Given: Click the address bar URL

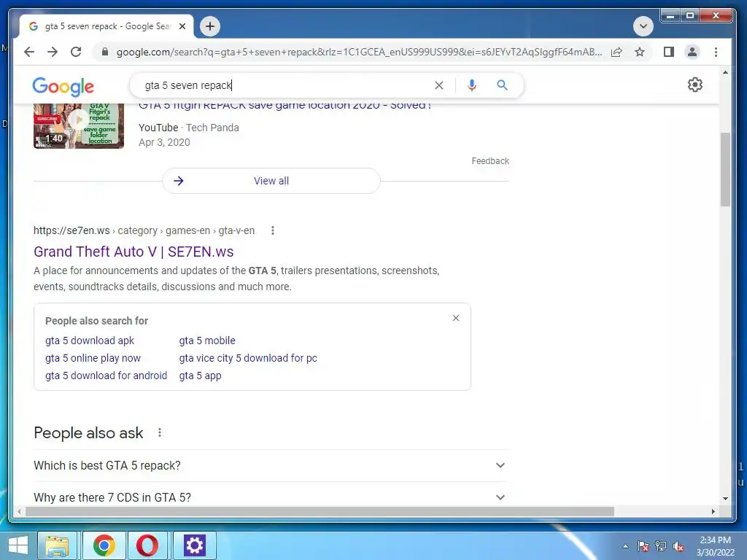Looking at the screenshot, I should (x=359, y=52).
